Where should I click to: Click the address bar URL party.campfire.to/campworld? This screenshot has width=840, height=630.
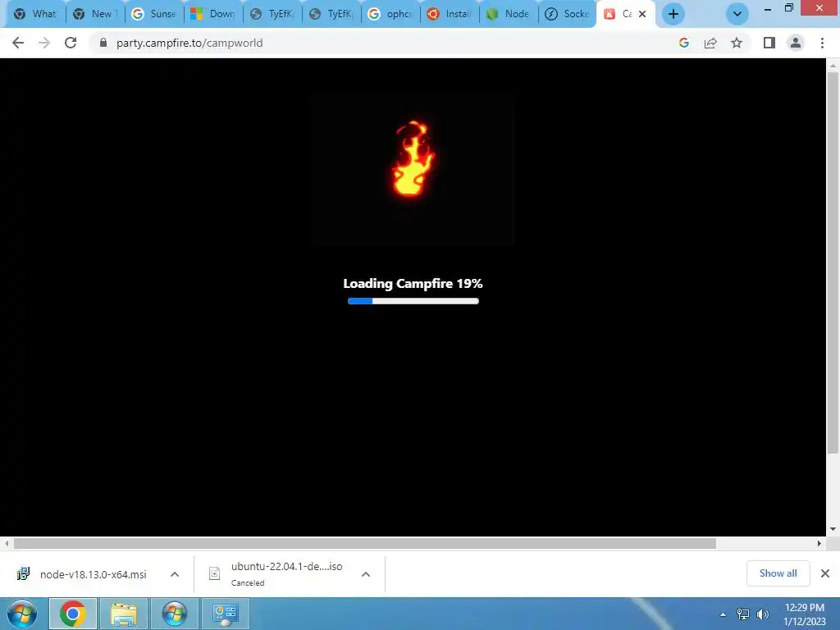189,43
